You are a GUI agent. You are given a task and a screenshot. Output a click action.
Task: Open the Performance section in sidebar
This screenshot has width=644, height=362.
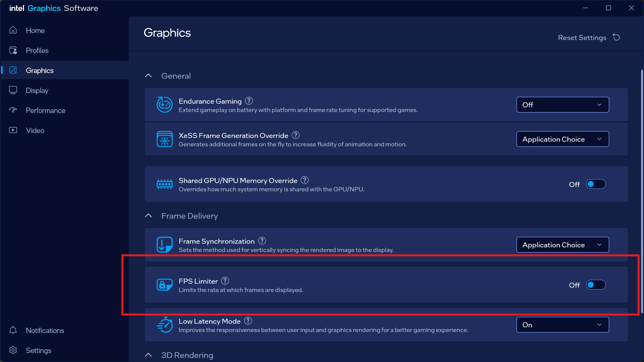[45, 110]
